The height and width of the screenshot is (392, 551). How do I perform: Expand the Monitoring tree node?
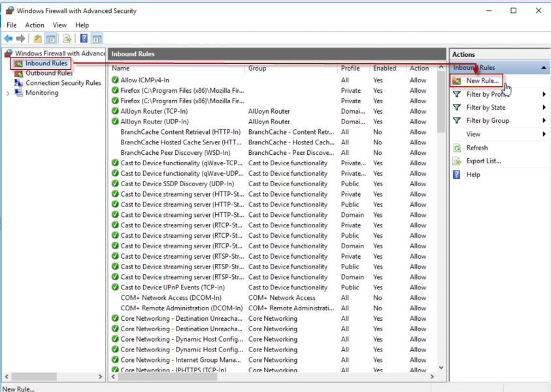click(x=8, y=93)
